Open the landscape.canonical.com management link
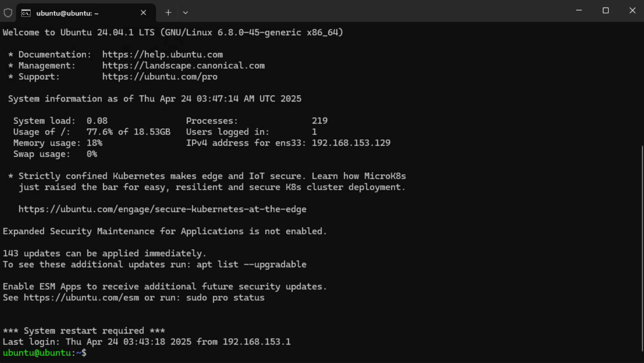Image resolution: width=644 pixels, height=363 pixels. tap(183, 65)
